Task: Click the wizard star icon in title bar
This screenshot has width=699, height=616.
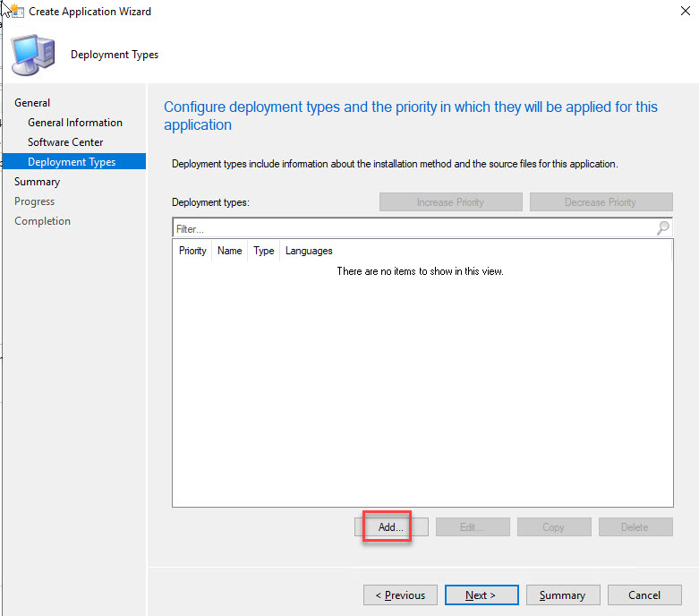Action: [15, 11]
